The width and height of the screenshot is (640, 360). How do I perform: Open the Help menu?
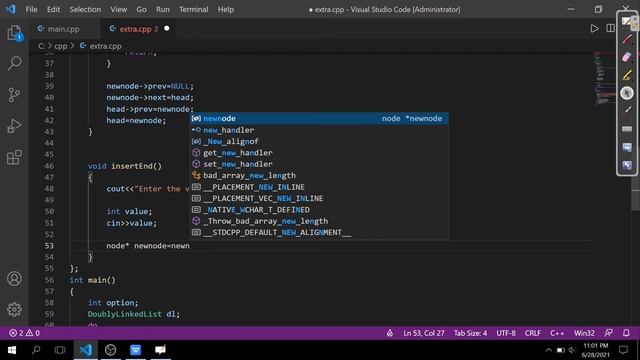[225, 9]
